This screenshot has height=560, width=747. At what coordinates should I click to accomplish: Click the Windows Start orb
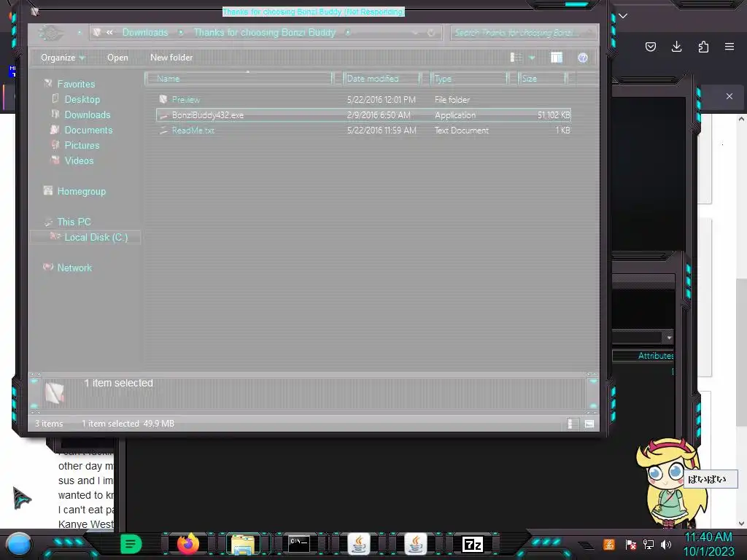click(x=19, y=545)
